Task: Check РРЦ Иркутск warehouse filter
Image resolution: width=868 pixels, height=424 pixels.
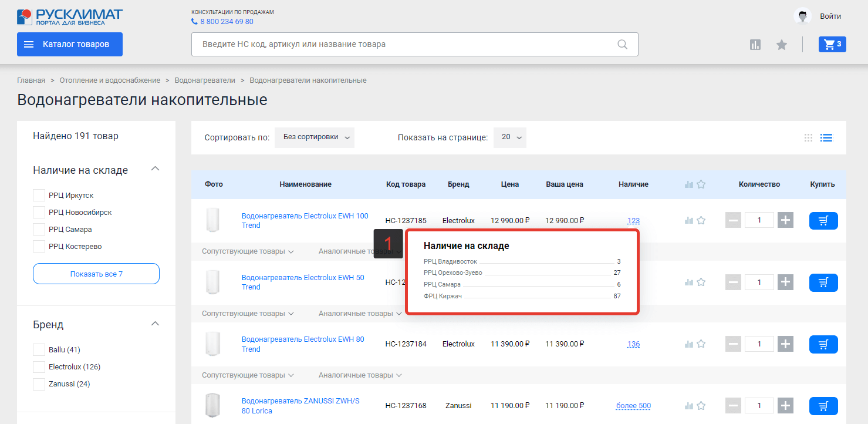Action: (x=39, y=196)
